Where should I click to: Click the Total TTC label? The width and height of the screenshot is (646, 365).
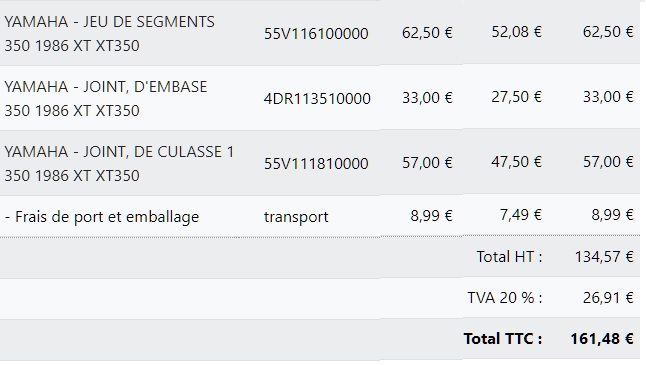tap(503, 339)
